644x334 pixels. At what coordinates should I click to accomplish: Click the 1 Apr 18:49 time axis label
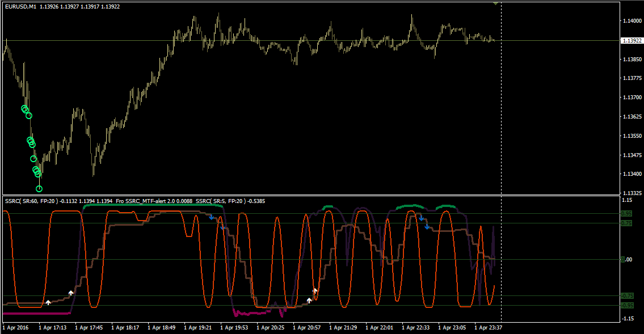161,328
